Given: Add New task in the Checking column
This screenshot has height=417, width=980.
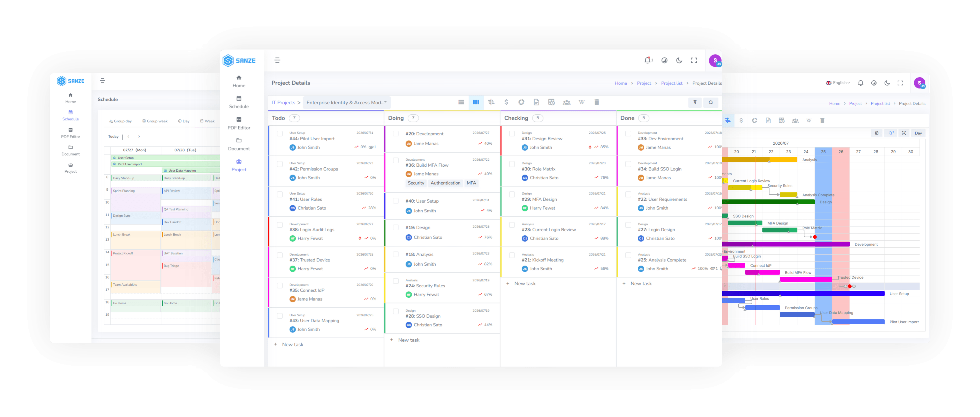Looking at the screenshot, I should pyautogui.click(x=521, y=283).
